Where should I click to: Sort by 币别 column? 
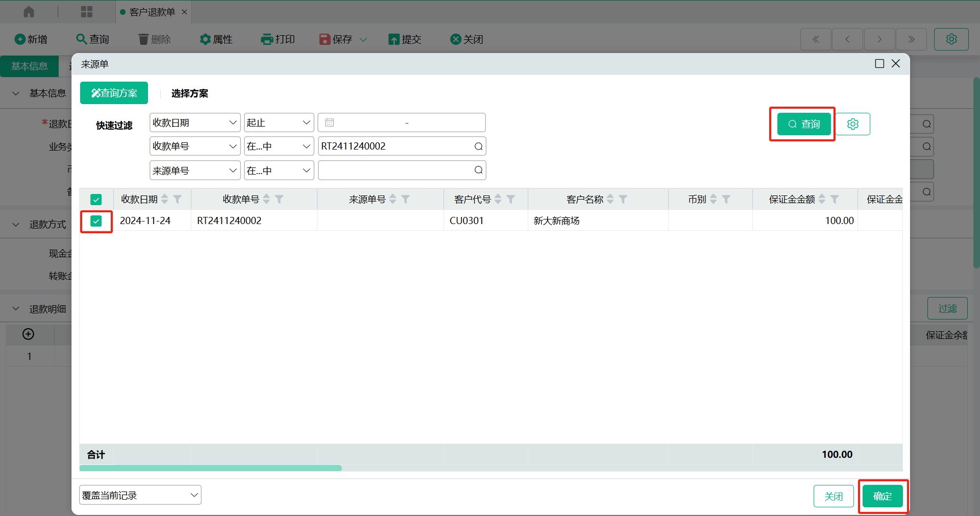pos(714,199)
